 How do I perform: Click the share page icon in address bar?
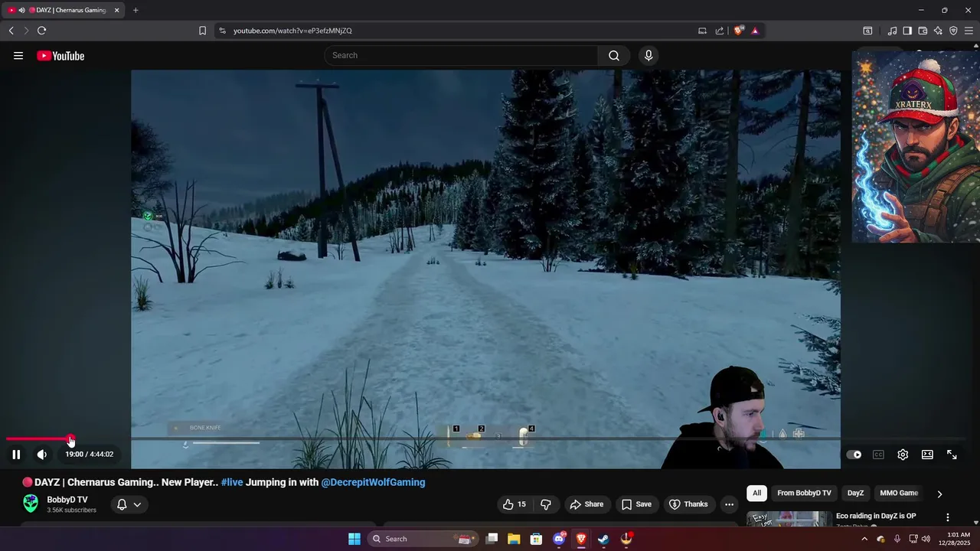(x=720, y=31)
